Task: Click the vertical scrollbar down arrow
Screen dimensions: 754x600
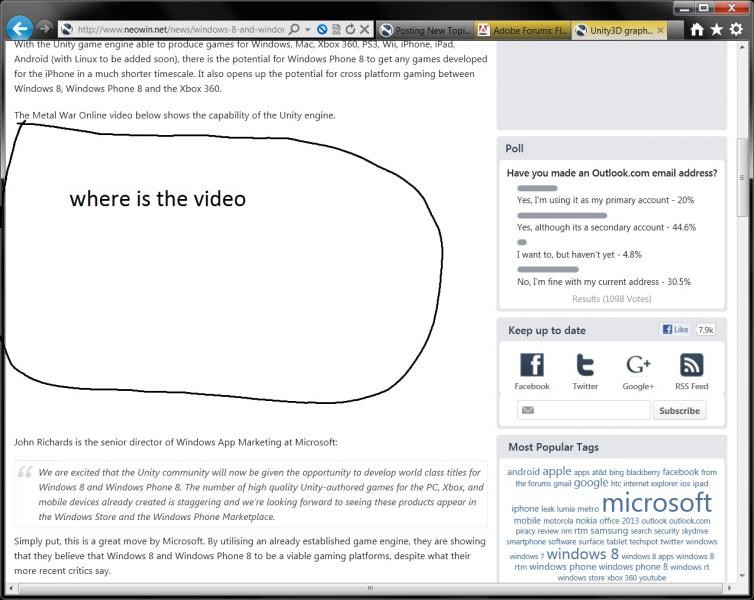Action: [743, 575]
